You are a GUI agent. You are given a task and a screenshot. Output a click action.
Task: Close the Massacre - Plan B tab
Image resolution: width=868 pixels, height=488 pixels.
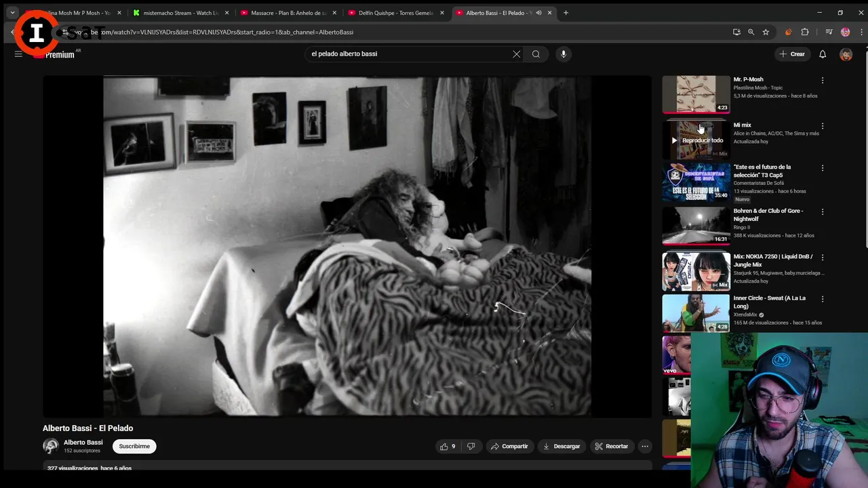(334, 12)
